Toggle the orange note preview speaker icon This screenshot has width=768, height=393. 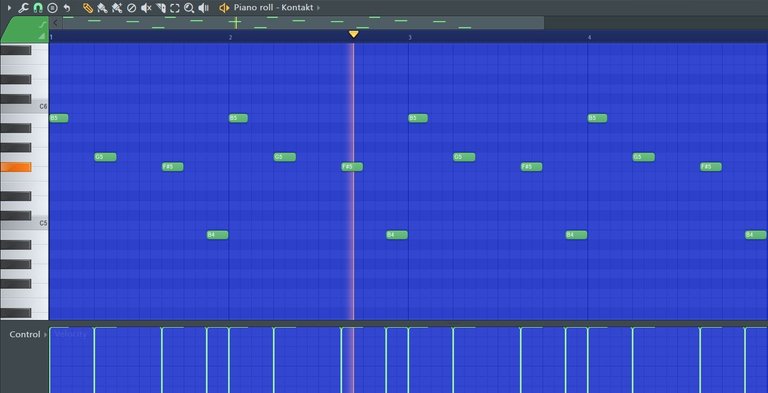[224, 8]
